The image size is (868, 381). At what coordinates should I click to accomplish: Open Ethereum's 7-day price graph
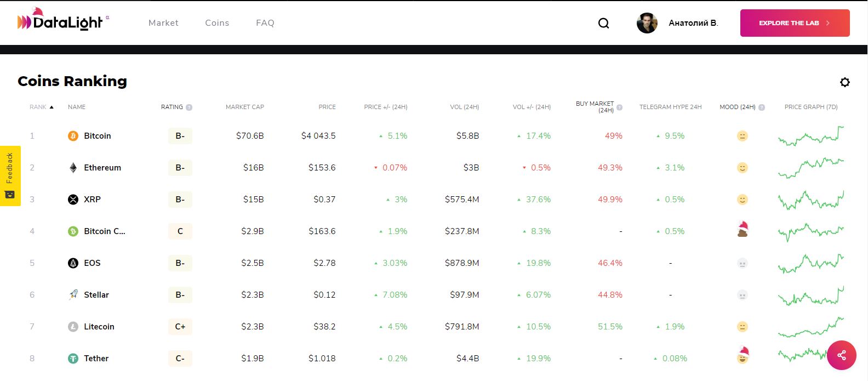pos(811,167)
